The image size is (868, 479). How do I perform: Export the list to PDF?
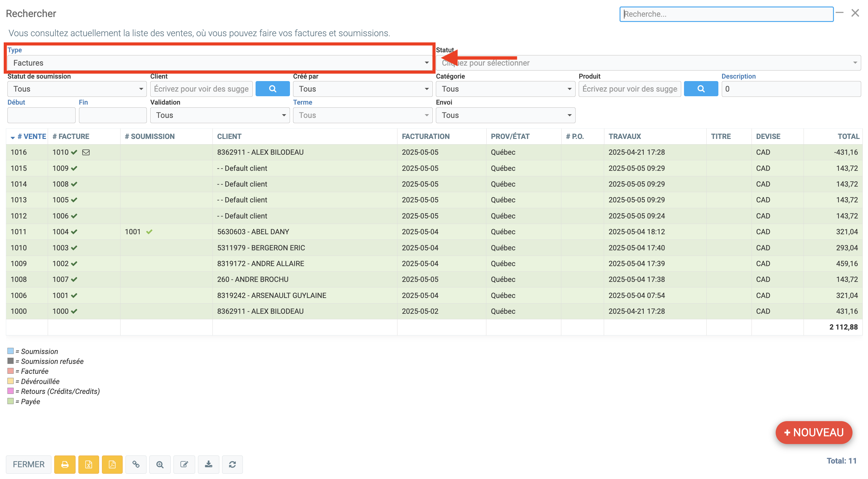[112, 464]
